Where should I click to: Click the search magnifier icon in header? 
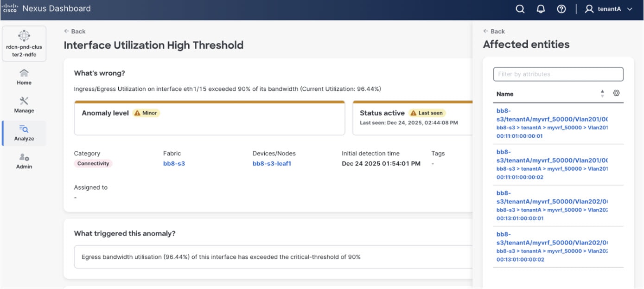click(520, 9)
